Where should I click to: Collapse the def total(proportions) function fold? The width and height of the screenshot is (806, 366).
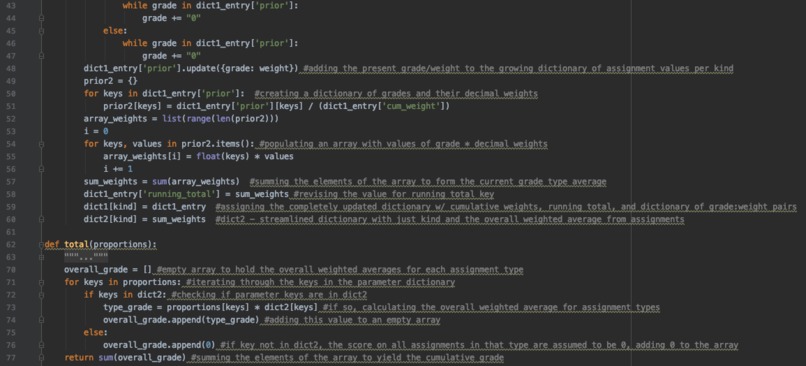click(41, 244)
